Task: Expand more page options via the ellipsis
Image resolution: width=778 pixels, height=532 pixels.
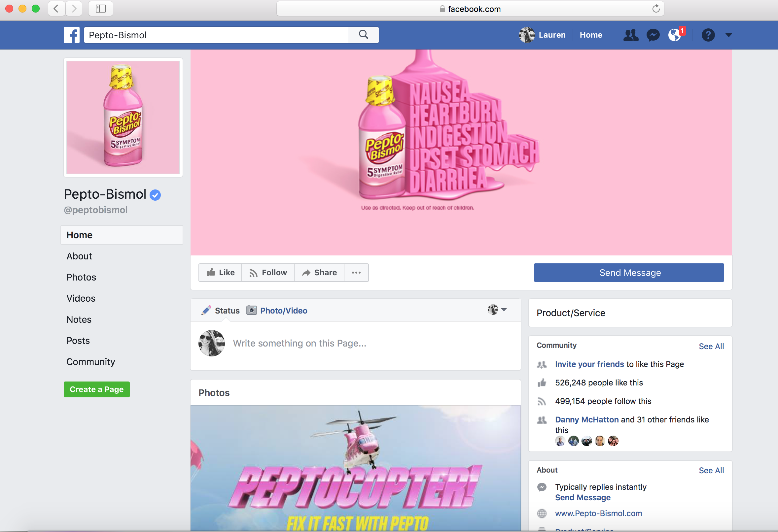Action: point(356,272)
